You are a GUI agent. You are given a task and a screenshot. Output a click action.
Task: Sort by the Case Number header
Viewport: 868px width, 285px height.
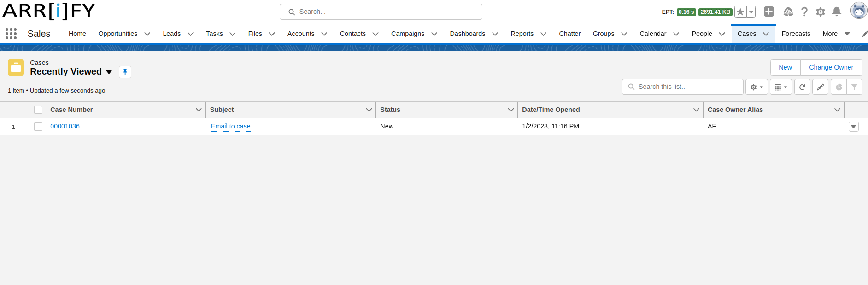point(71,110)
